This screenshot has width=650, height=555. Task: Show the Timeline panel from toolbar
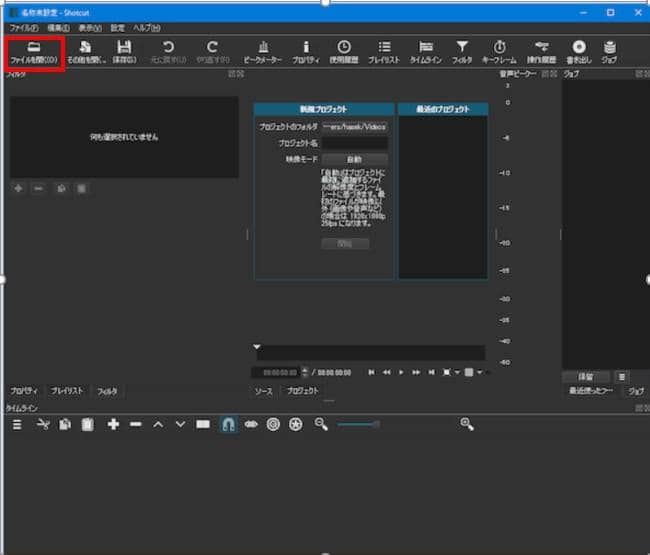pyautogui.click(x=426, y=53)
